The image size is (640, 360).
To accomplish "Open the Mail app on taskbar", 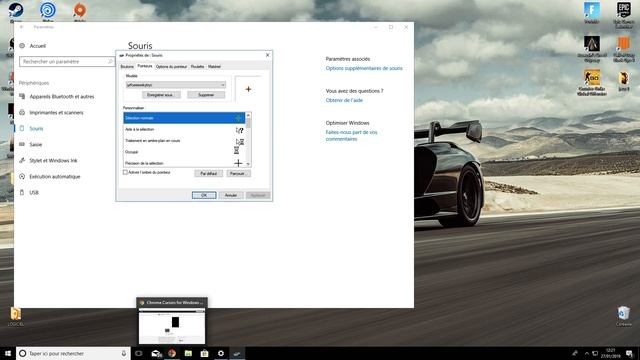I will point(156,353).
